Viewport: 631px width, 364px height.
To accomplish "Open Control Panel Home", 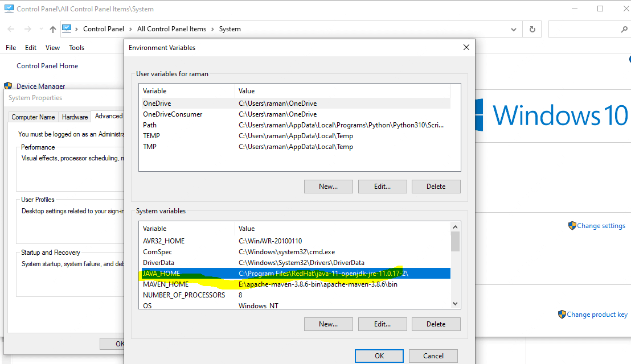I will (47, 65).
